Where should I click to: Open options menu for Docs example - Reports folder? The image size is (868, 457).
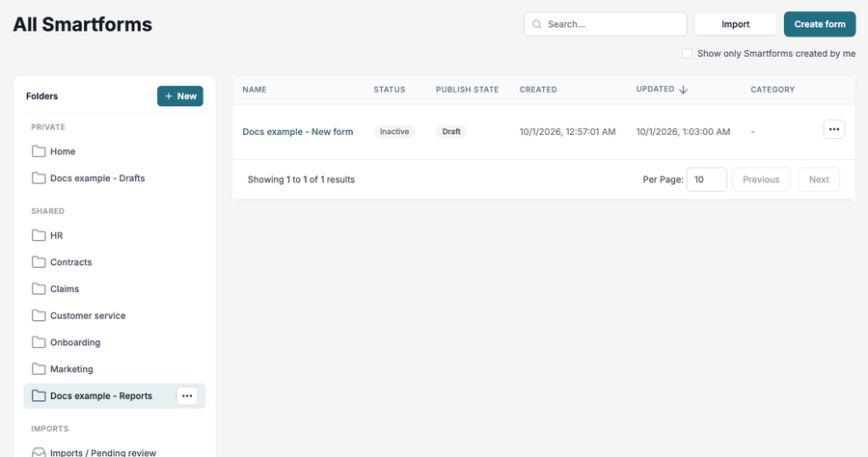tap(187, 395)
